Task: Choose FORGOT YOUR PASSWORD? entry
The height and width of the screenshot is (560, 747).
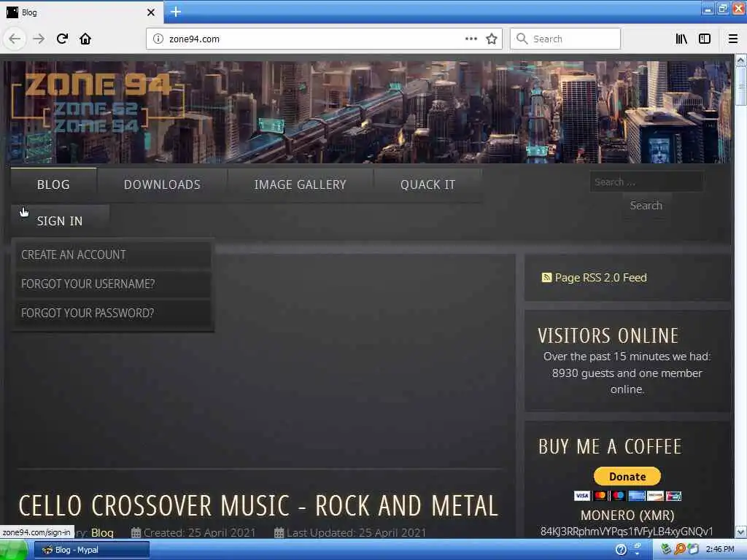Action: coord(113,313)
